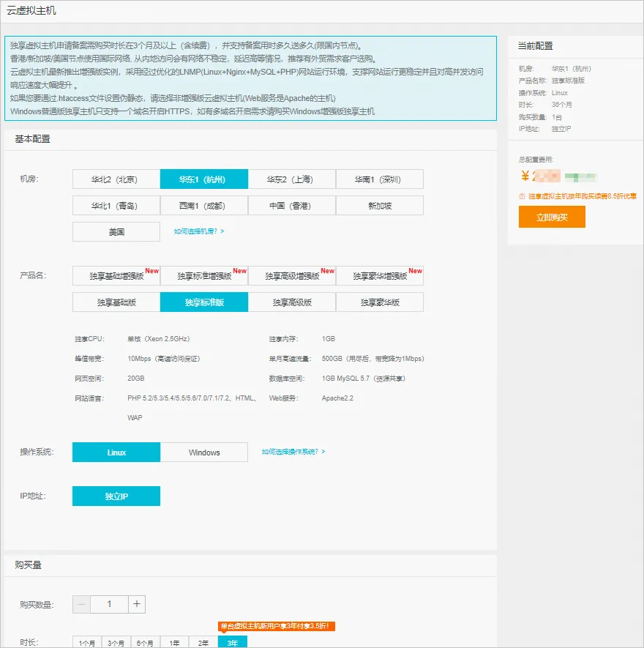Select the 独享基础增强版 product
This screenshot has height=648, width=644.
pos(116,275)
